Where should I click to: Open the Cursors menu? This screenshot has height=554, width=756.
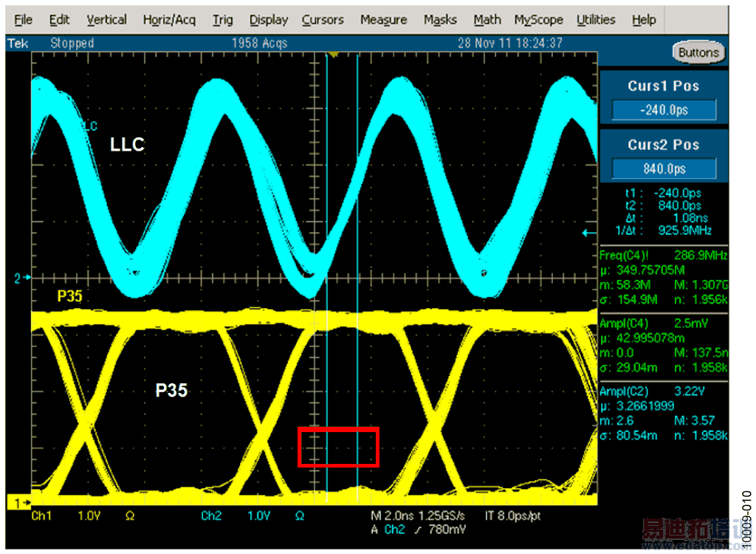click(323, 20)
